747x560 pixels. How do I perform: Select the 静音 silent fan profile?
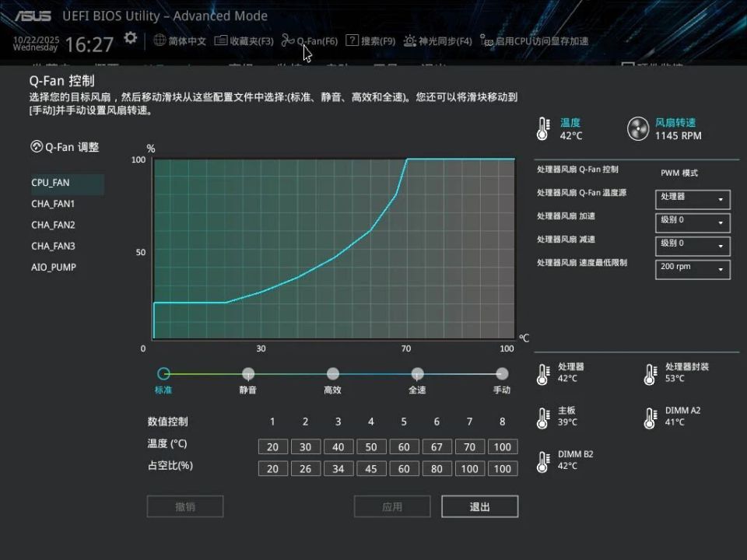coord(248,373)
